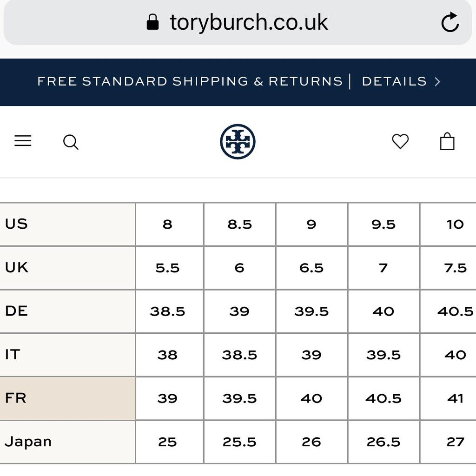
Task: Open the wishlist heart icon
Action: (x=400, y=141)
